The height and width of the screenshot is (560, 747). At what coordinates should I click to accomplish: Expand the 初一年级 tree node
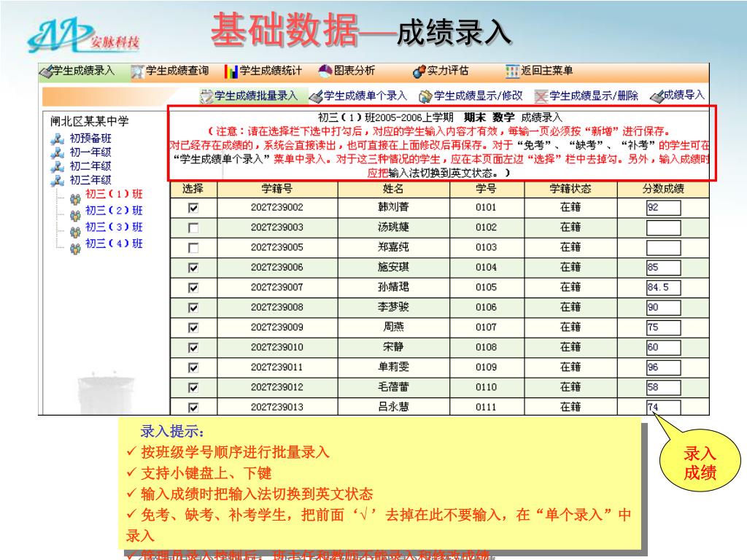pos(90,152)
